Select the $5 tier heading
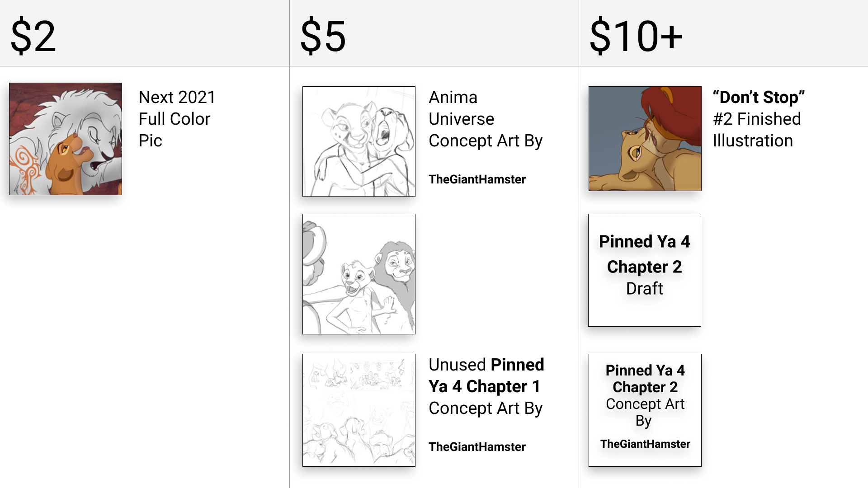868x488 pixels. (323, 36)
